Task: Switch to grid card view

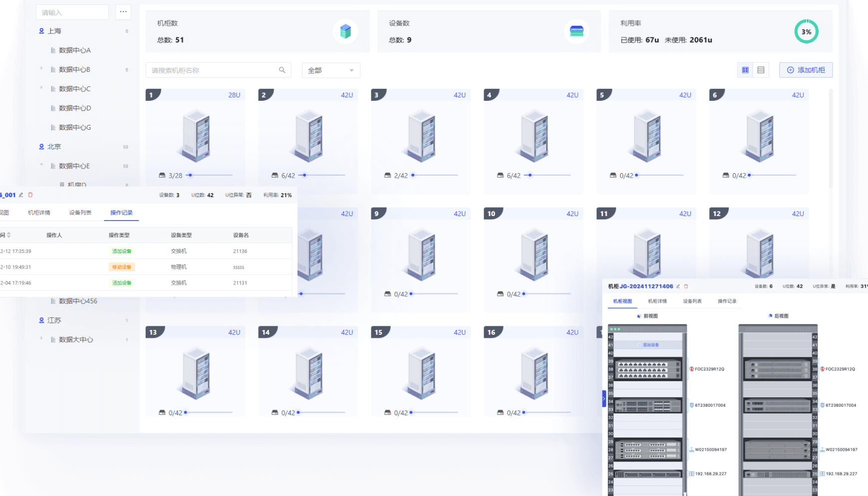Action: [x=745, y=70]
